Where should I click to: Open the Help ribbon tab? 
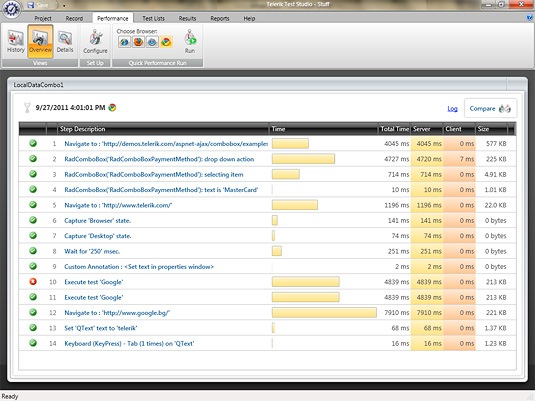pos(249,18)
